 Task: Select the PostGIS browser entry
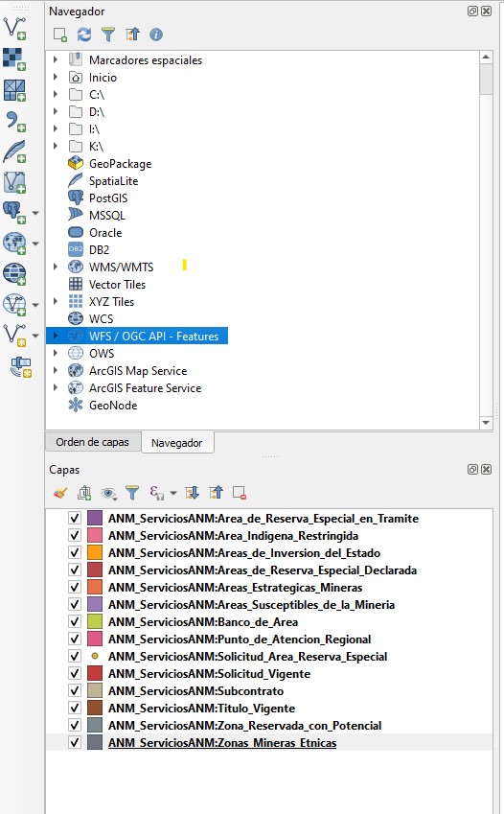tap(108, 198)
